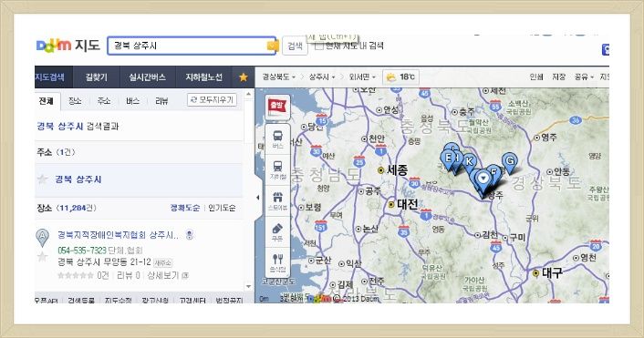The width and height of the screenshot is (644, 338).
Task: Select the 주소 results filter tab
Action: (x=103, y=101)
